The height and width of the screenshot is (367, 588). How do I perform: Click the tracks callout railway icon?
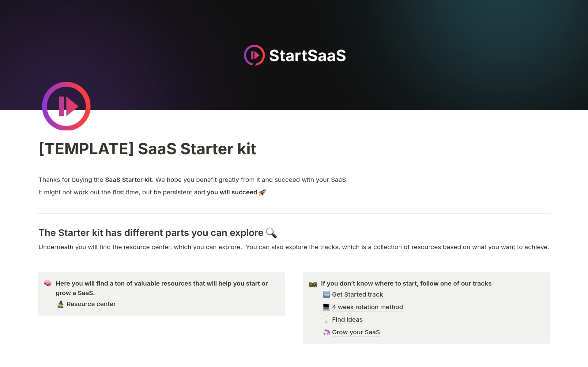tap(313, 284)
